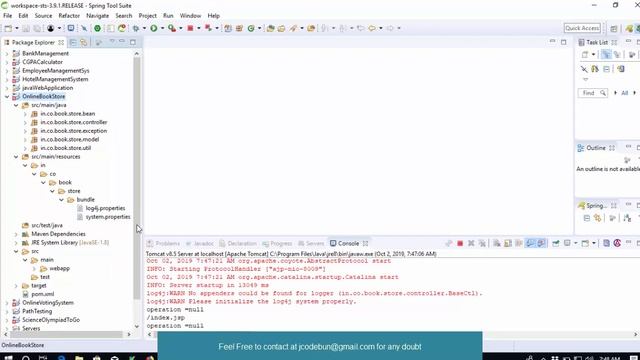
Task: Click Package Explorer horizontal scrollbar
Action: (66, 334)
